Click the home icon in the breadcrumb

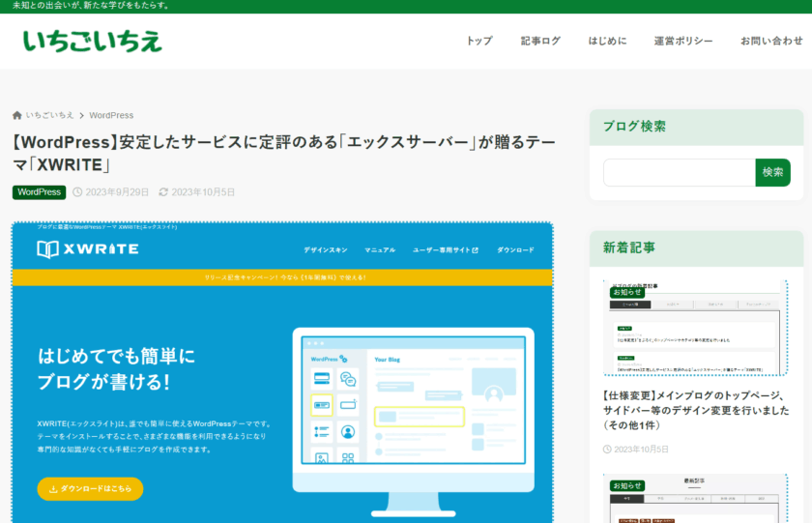(17, 115)
